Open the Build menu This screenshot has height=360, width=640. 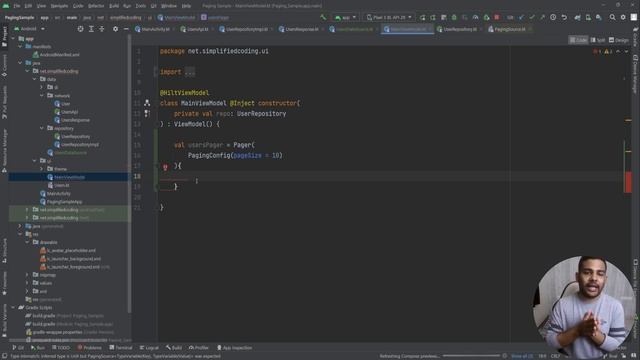(x=114, y=6)
